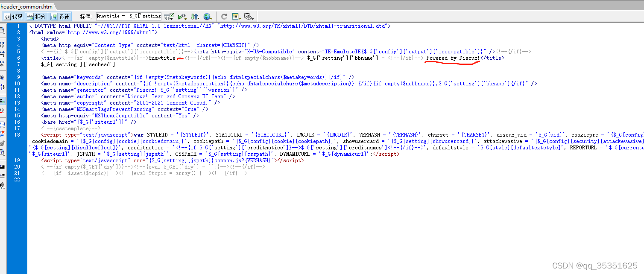Format source code icon

click(x=2, y=185)
